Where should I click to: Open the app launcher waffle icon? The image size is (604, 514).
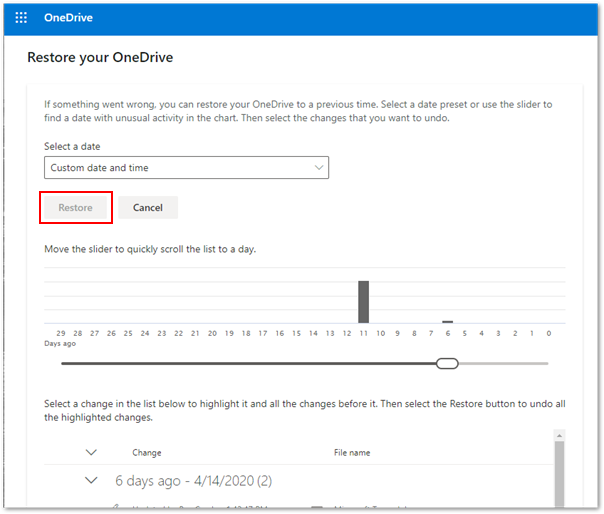point(22,18)
